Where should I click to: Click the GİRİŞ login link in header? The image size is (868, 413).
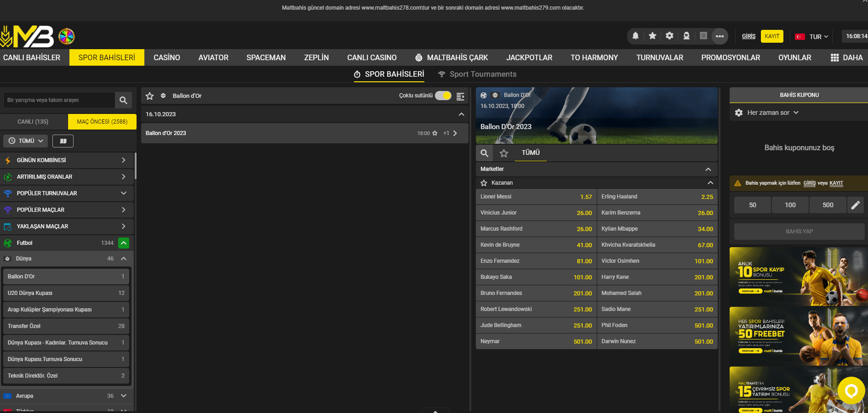(748, 36)
